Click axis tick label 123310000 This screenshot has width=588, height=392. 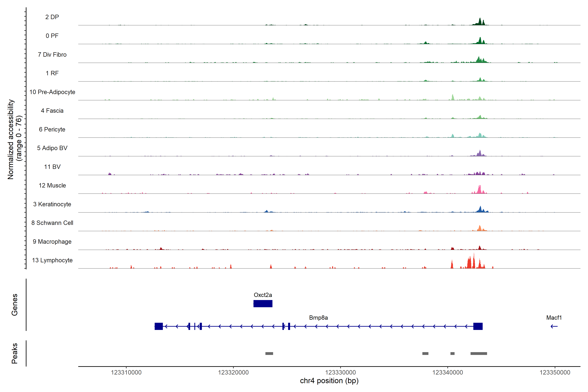point(126,372)
